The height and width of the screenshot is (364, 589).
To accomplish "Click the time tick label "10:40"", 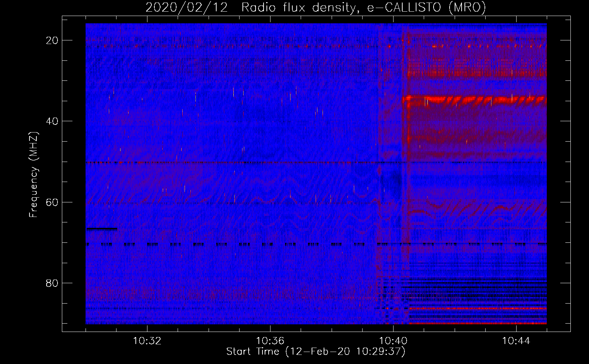I will click(393, 341).
